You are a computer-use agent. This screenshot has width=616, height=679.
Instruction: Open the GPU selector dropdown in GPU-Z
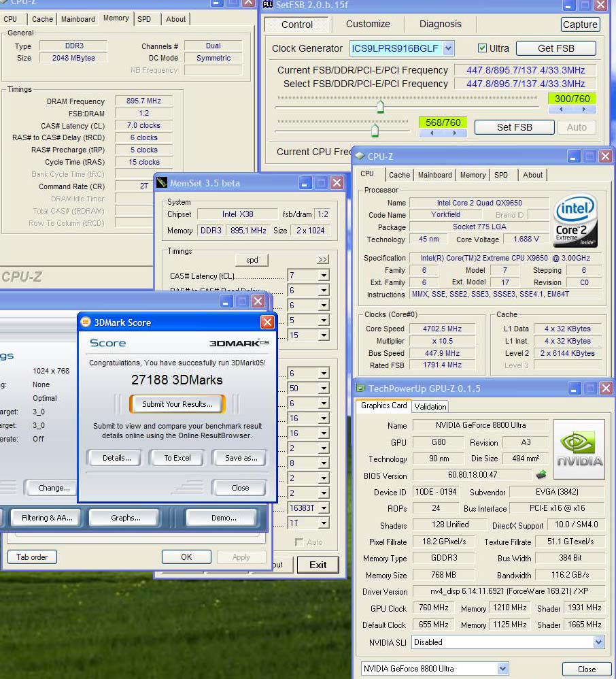502,668
